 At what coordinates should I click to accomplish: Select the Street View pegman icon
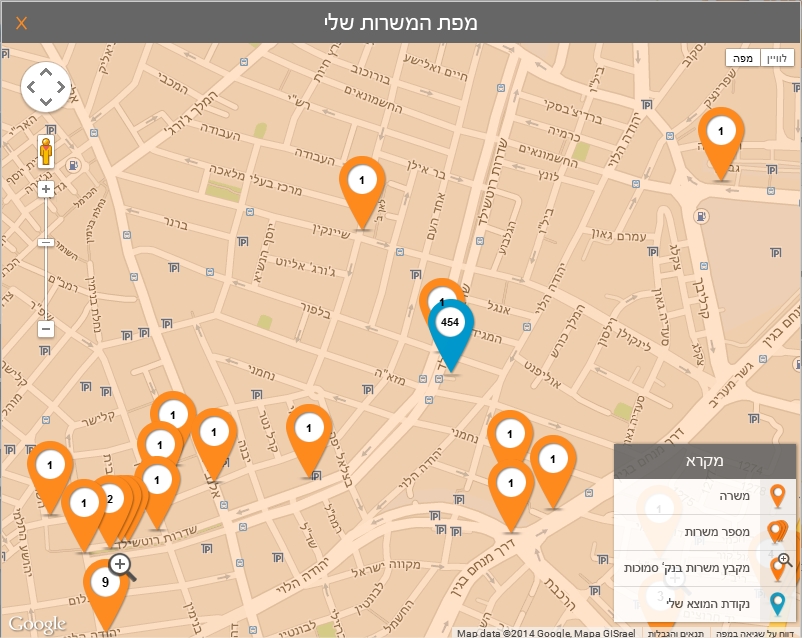click(46, 151)
